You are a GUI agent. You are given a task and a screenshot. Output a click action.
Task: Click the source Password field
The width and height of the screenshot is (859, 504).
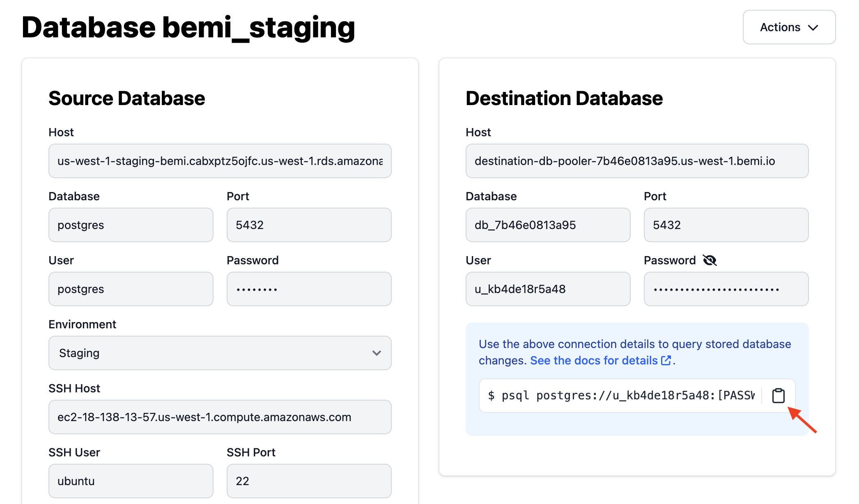click(309, 289)
